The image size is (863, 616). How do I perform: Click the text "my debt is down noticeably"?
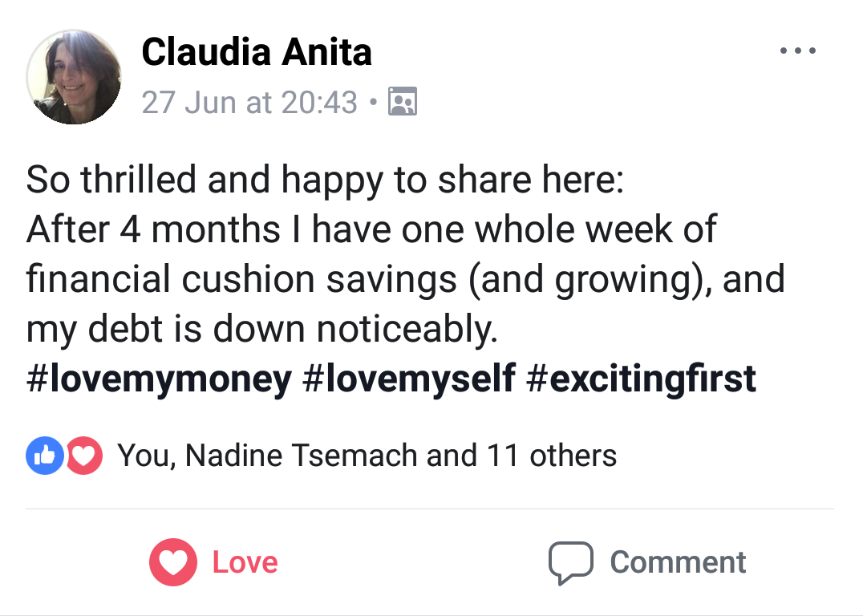click(x=261, y=330)
